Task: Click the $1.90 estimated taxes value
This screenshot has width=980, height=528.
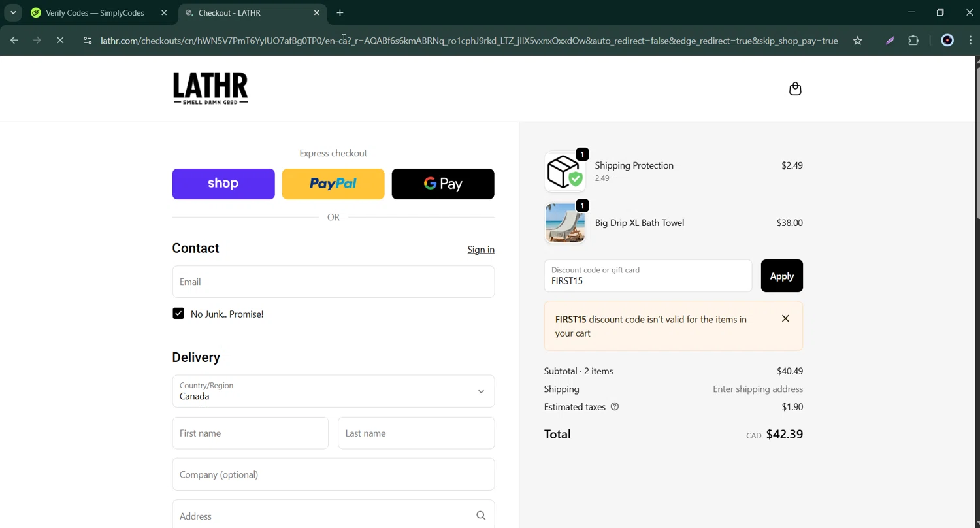Action: [792, 406]
